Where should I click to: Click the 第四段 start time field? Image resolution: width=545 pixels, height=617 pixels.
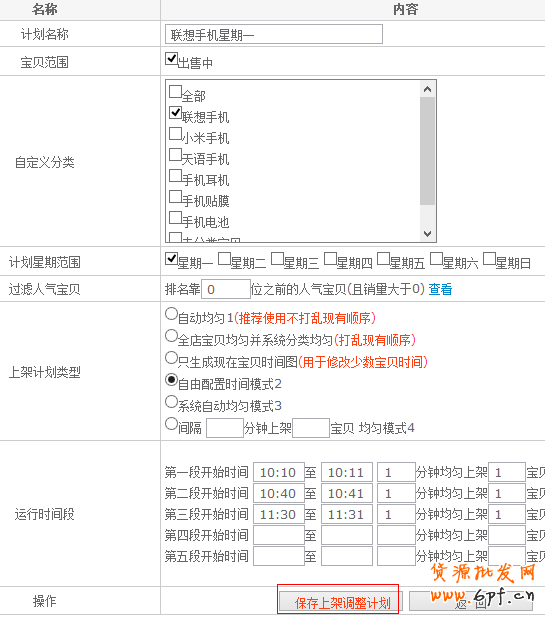click(x=279, y=535)
